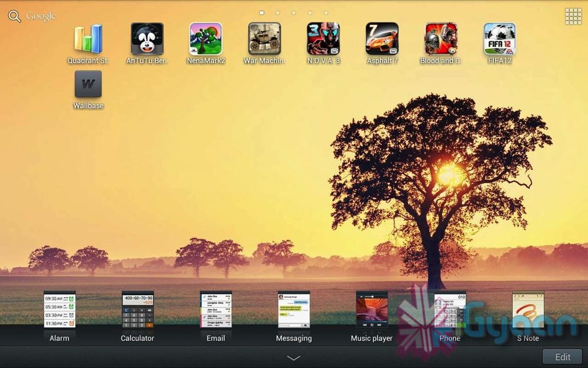Collapse the mini apps tray chevron
Viewport: 588px width, 368px height.
pos(293,357)
